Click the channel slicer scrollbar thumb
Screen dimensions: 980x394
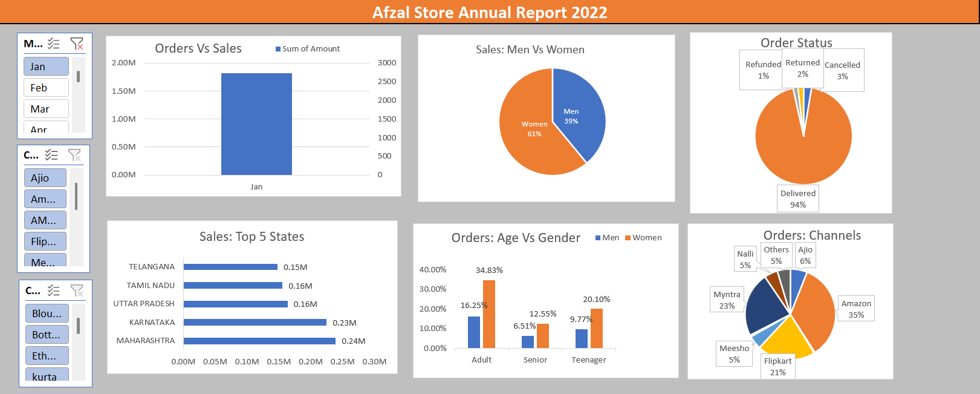point(76,196)
